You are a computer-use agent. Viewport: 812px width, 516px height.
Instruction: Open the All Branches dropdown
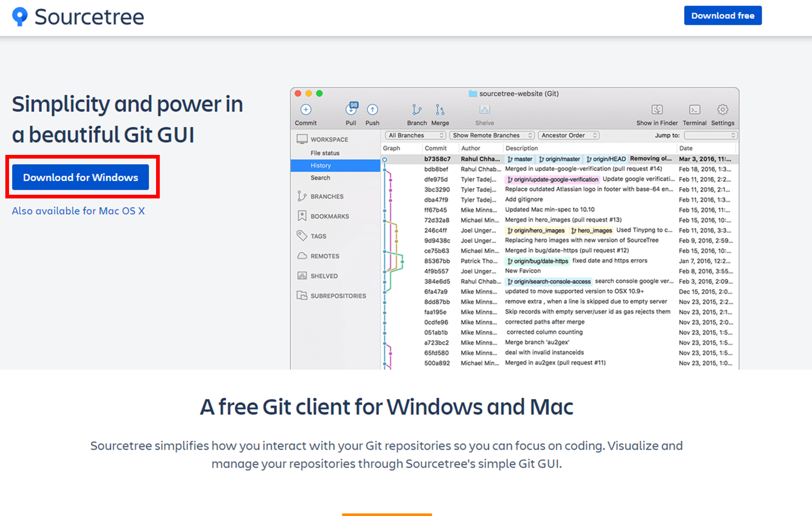tap(415, 135)
